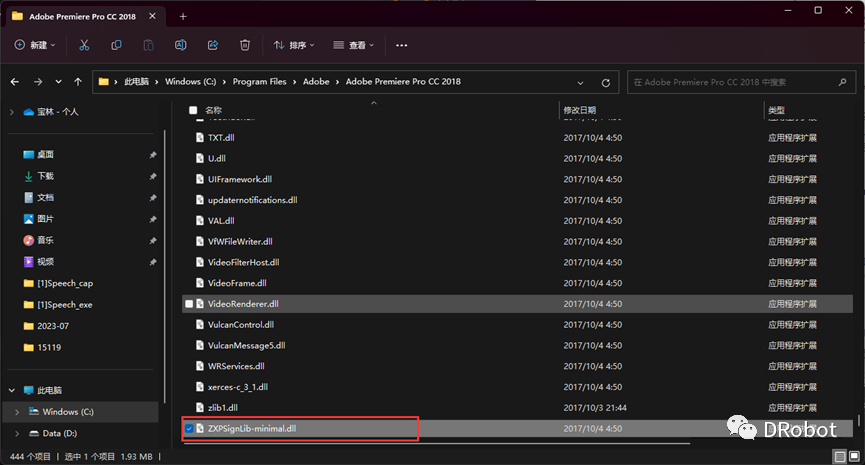Open the New (新建) dropdown
Viewport: 865px width, 465px height.
(35, 45)
